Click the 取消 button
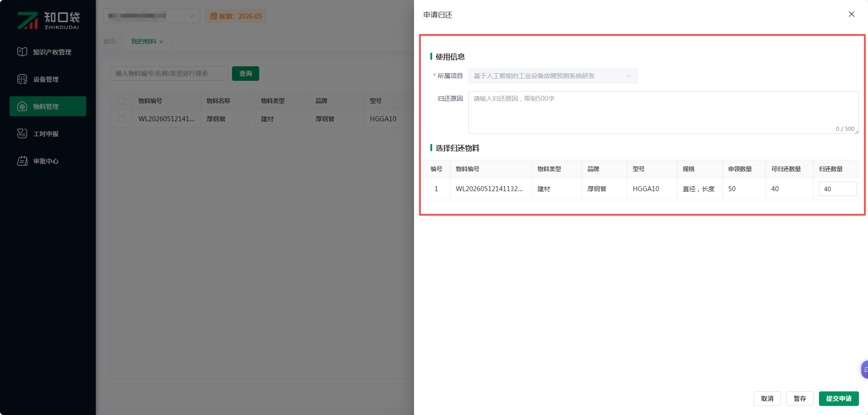The image size is (868, 415). 767,399
